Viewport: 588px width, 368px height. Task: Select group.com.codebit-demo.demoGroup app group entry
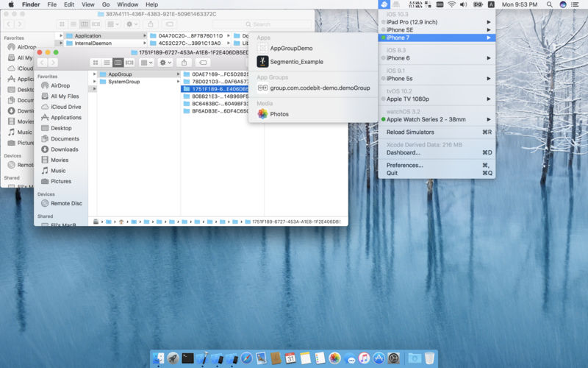[313, 88]
